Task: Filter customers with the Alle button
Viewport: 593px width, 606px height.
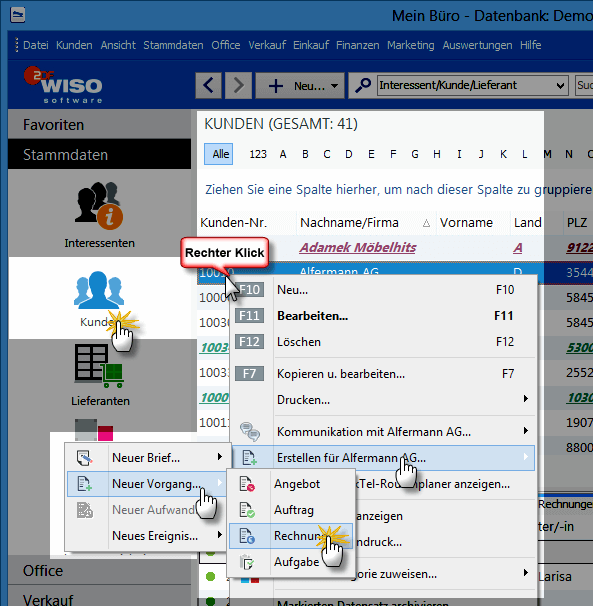Action: pyautogui.click(x=218, y=154)
